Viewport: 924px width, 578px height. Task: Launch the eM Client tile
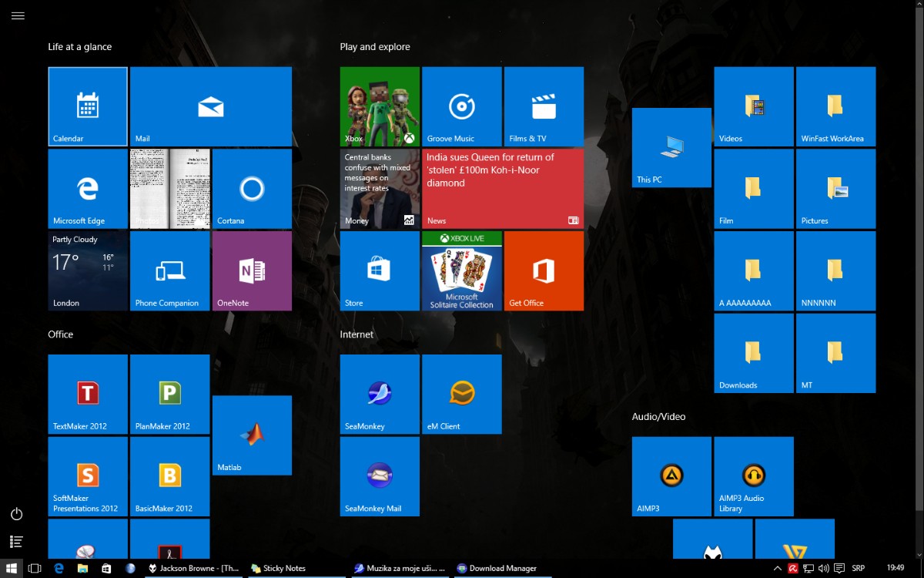tap(462, 394)
